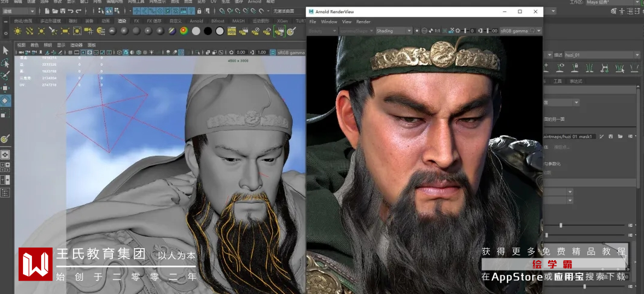Click the black sphere material shelf icon
Viewport: 644px width, 294px height.
(208, 31)
